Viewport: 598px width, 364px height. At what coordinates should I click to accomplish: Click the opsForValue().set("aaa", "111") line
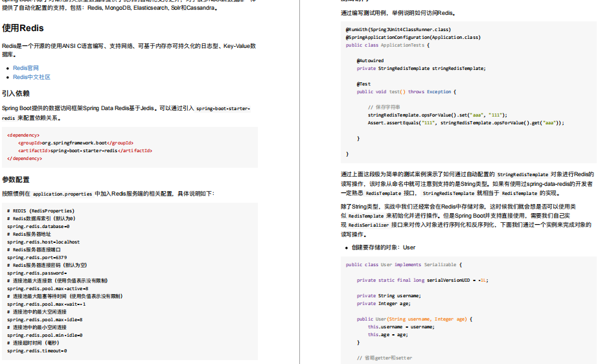coord(437,115)
